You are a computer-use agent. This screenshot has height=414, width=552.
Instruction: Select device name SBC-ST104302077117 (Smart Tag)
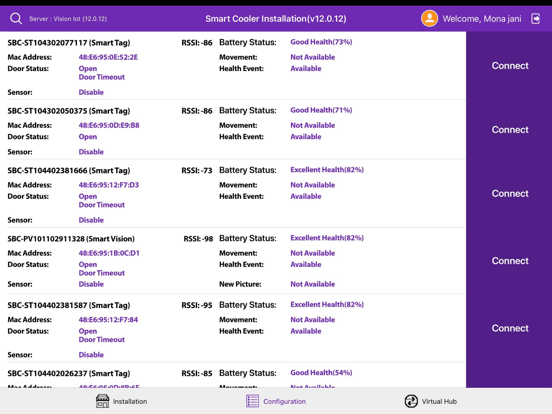(69, 43)
